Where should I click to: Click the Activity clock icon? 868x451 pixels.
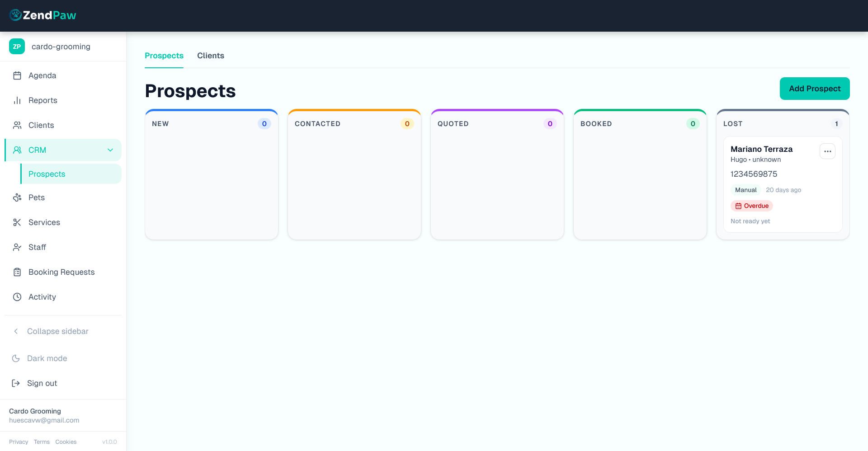pyautogui.click(x=17, y=297)
